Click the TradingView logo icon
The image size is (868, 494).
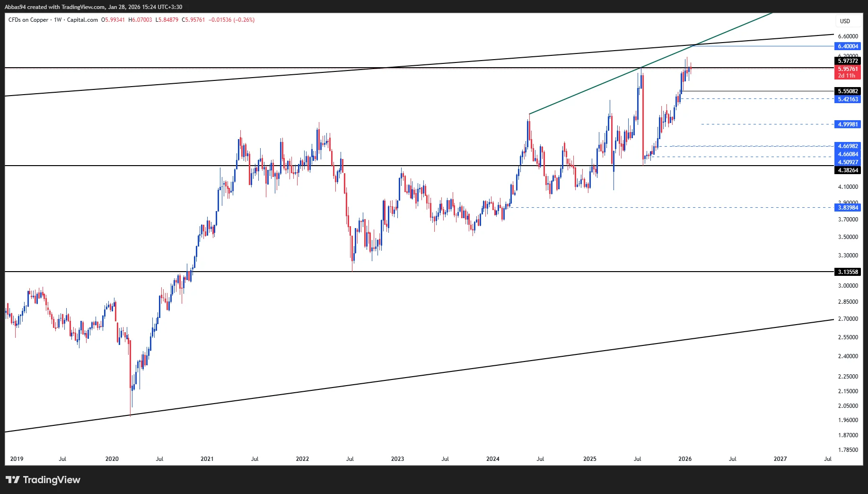click(x=13, y=480)
